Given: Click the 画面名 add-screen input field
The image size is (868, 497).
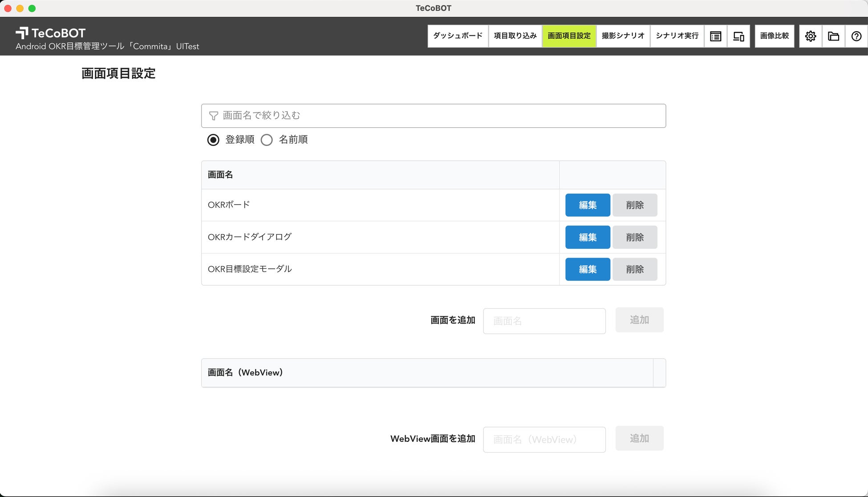Looking at the screenshot, I should pos(544,321).
